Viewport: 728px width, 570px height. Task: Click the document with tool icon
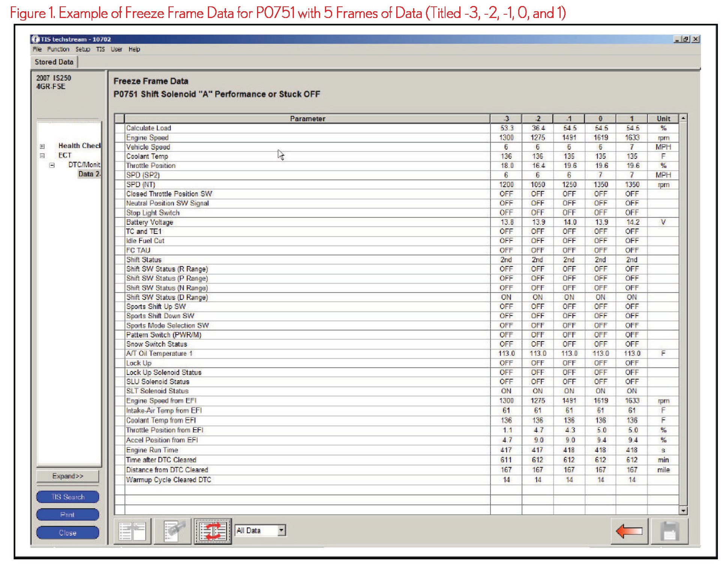click(x=172, y=531)
